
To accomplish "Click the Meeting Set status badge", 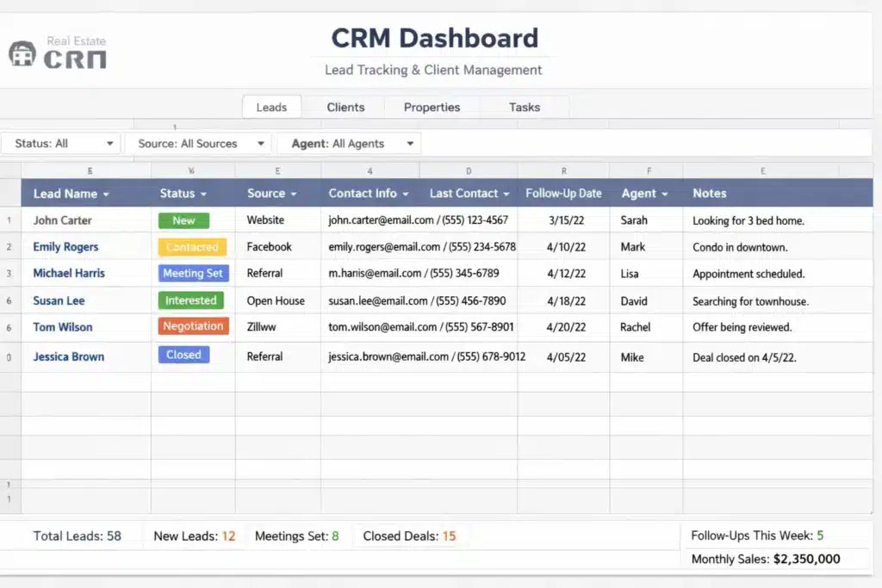I will 194,273.
